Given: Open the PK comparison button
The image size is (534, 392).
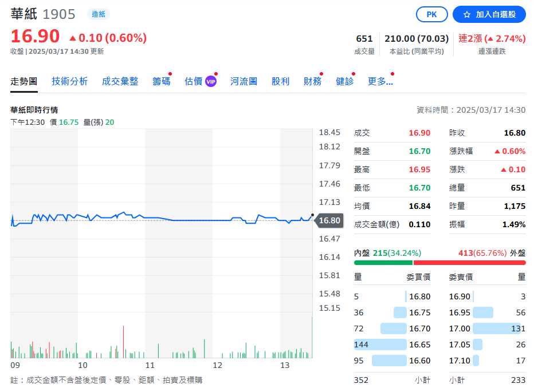Looking at the screenshot, I should [431, 14].
